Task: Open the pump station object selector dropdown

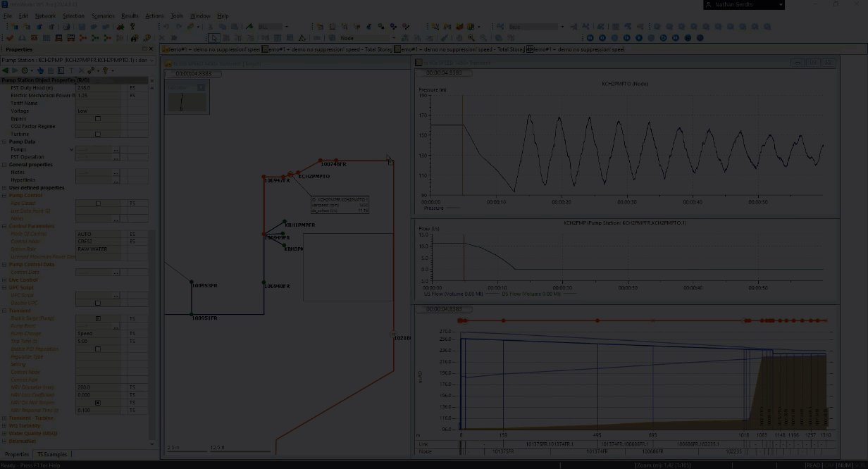Action: click(x=152, y=60)
